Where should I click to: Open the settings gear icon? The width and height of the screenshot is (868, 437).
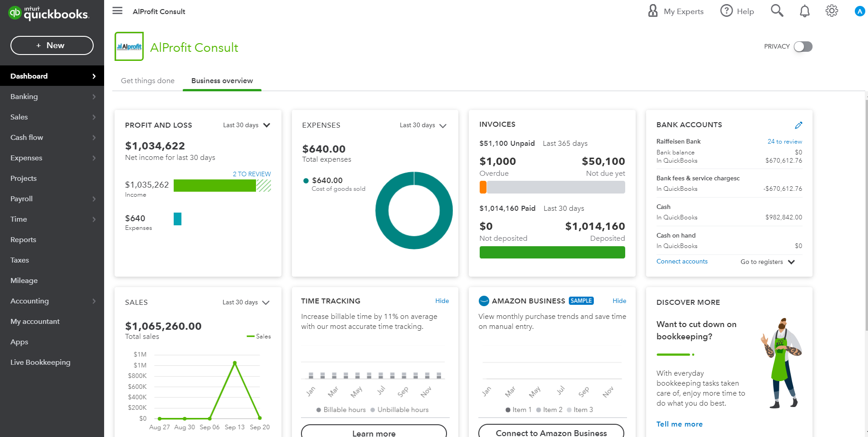832,11
